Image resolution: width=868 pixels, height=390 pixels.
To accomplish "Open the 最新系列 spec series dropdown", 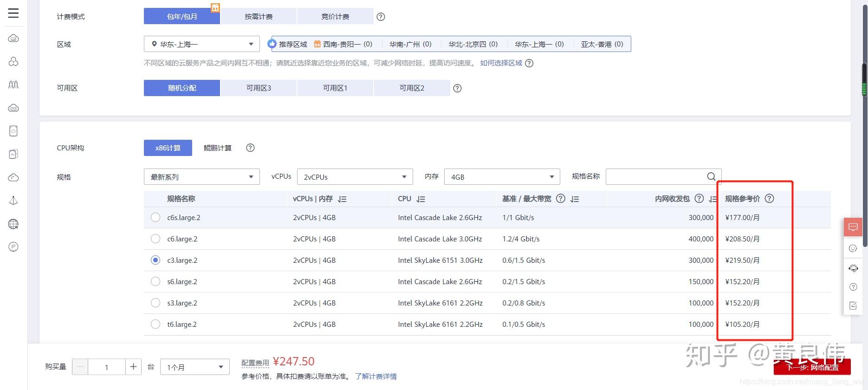I will point(202,177).
